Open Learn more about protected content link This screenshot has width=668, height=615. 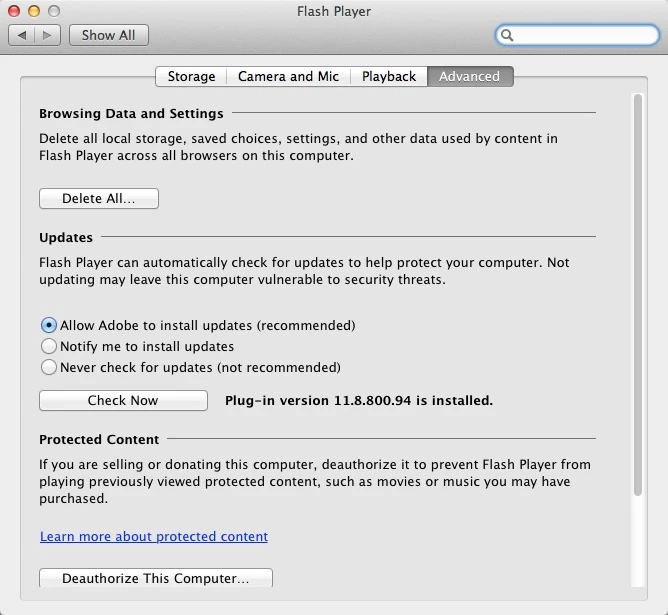click(x=154, y=536)
